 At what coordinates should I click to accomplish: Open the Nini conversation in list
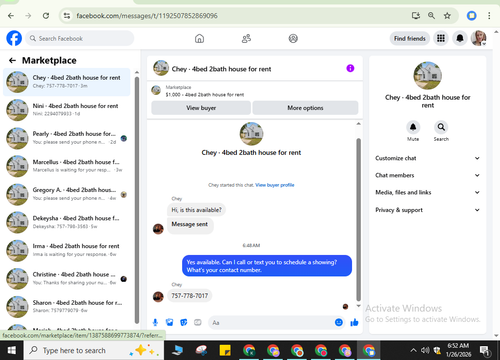pos(67,110)
